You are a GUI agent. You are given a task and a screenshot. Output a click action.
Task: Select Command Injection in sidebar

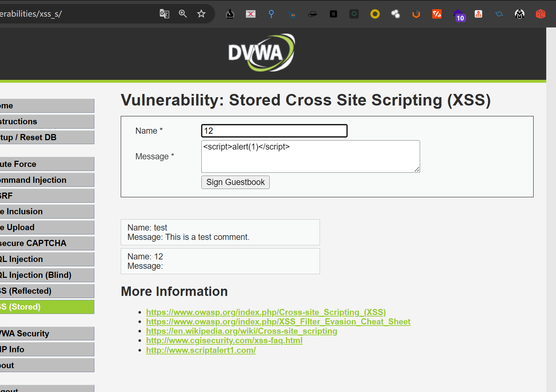point(47,180)
